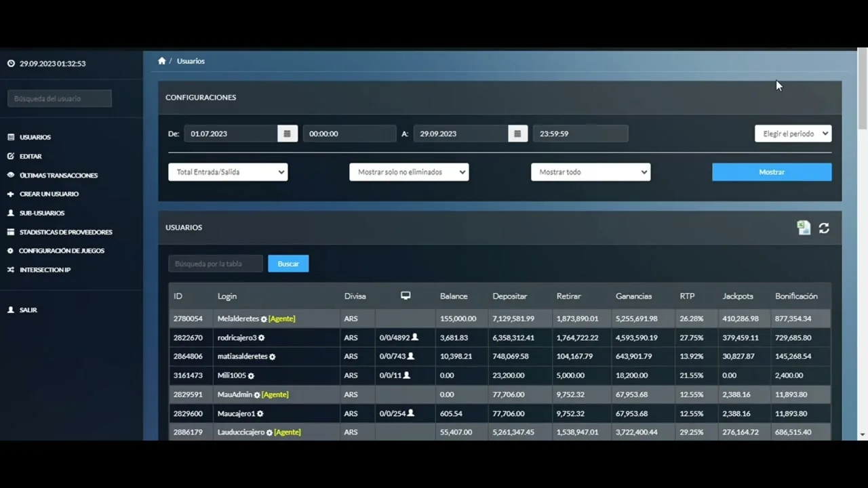Open settings gear for rodricajero3

(x=261, y=338)
